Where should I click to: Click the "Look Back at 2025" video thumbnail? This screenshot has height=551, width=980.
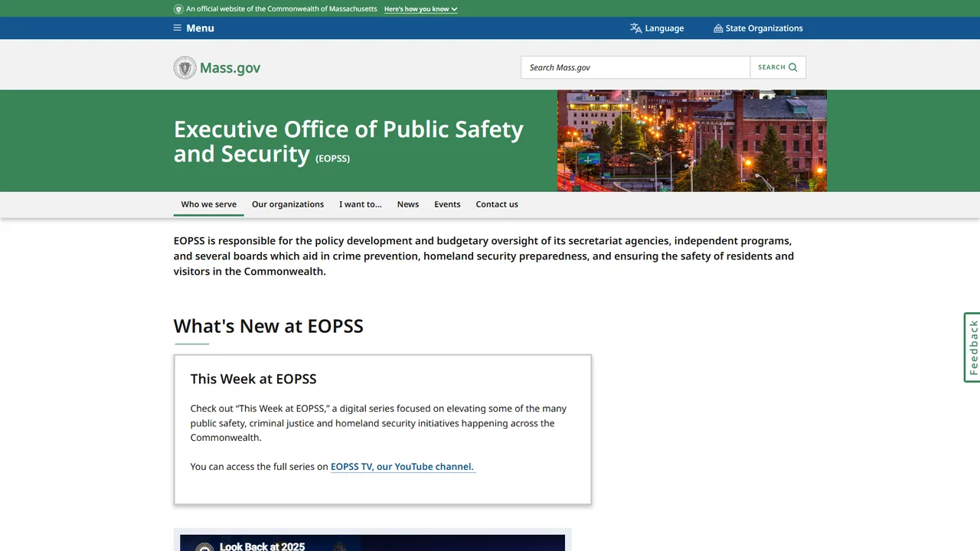click(x=373, y=543)
